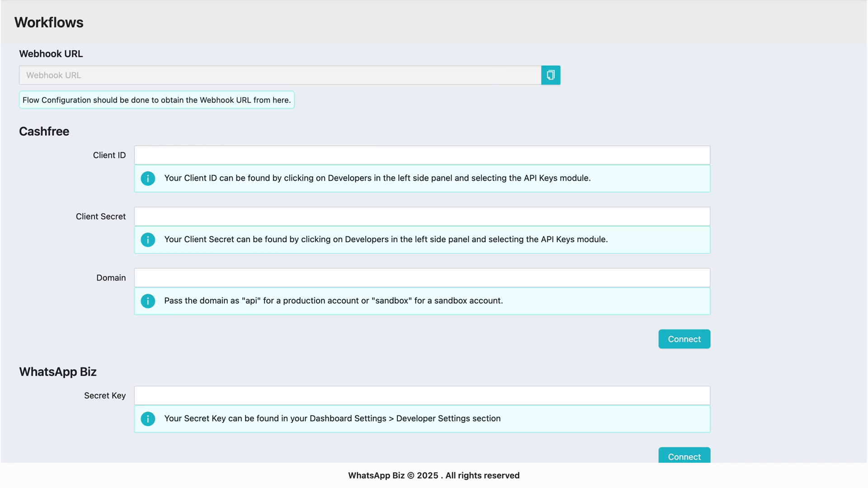Copy the Webhook URL with clipboard icon

click(x=551, y=75)
